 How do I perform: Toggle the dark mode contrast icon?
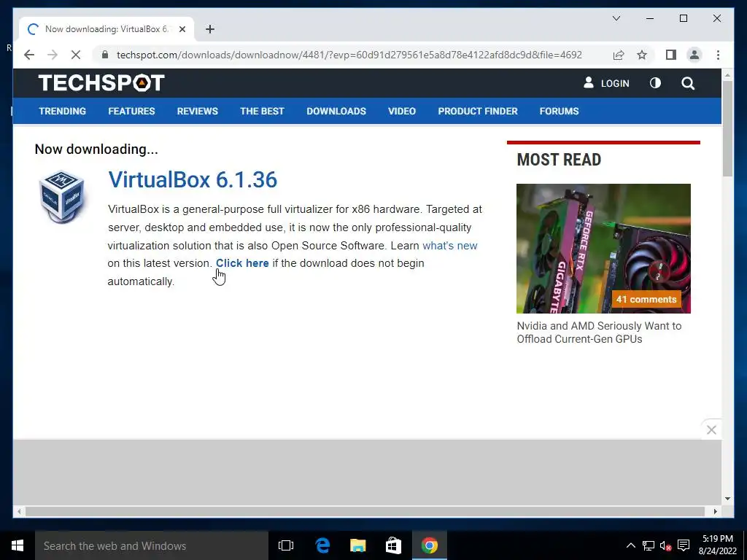[x=655, y=83]
